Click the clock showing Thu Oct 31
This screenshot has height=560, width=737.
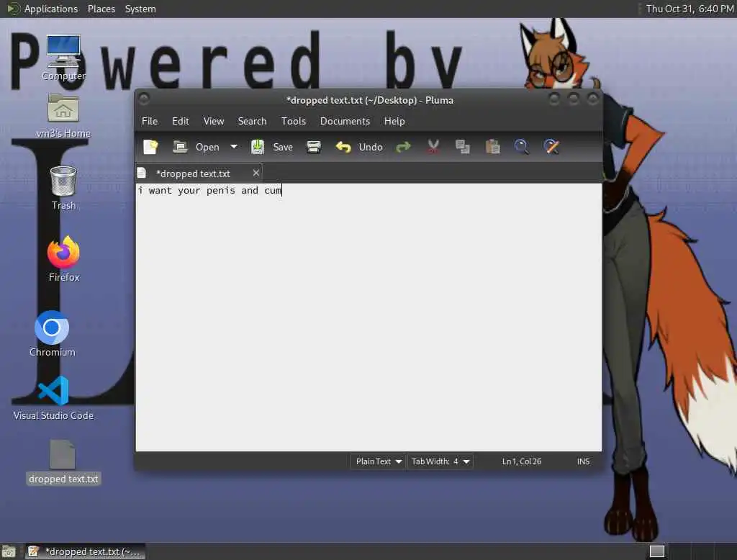tap(689, 9)
